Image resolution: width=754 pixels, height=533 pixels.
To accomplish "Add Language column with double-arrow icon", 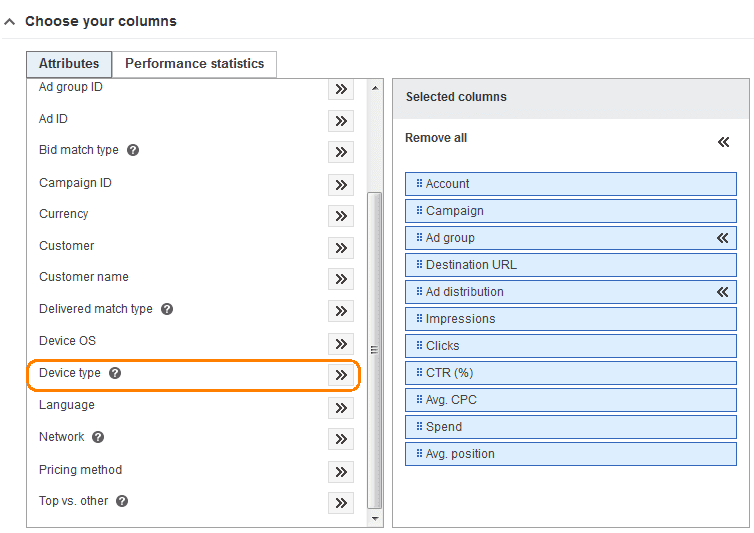I will pos(341,408).
